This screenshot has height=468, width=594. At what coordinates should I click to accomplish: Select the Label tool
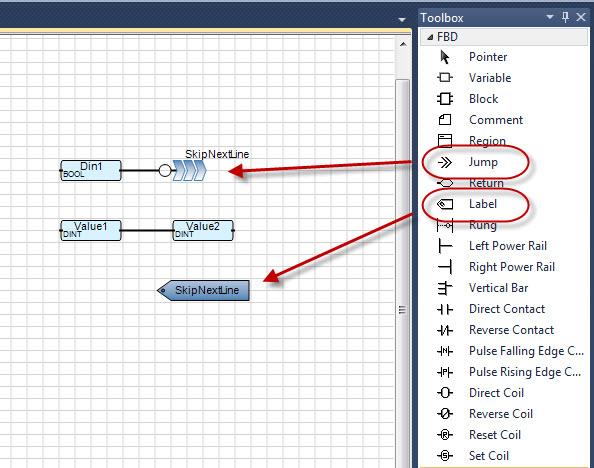tap(483, 204)
